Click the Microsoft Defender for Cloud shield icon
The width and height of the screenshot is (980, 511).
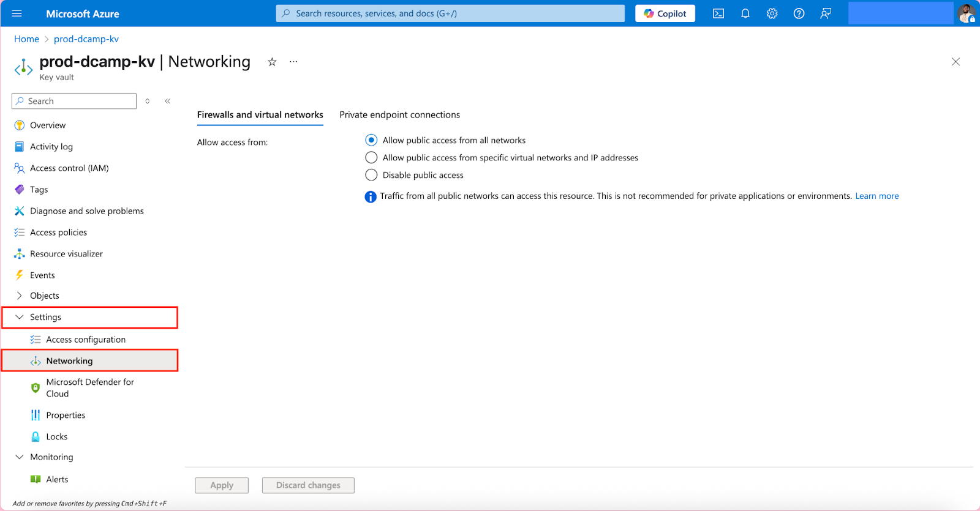[x=36, y=387]
